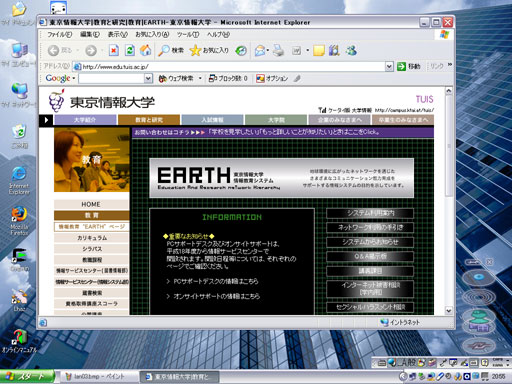Go to the Home page icon
Screen dimensions: 512x384
pos(145,50)
